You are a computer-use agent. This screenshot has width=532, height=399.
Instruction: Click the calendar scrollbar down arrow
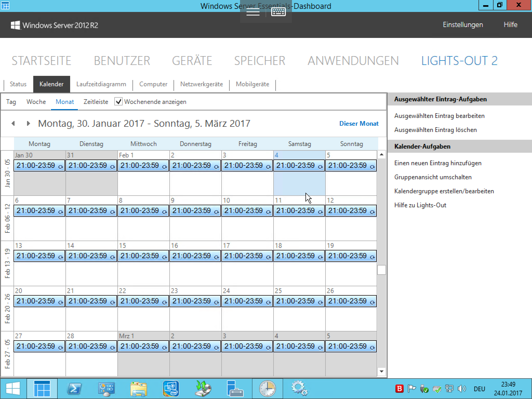[x=381, y=371]
